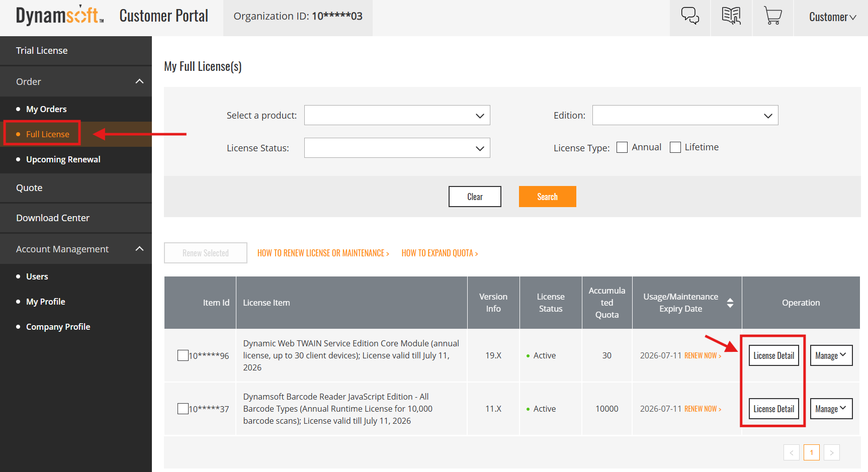Collapse the Order section chevron in sidebar
868x472 pixels.
click(139, 80)
